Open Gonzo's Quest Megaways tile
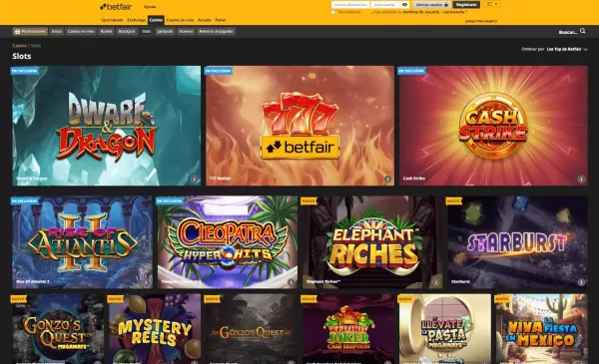Viewport: 599px width, 364px height. coord(58,329)
